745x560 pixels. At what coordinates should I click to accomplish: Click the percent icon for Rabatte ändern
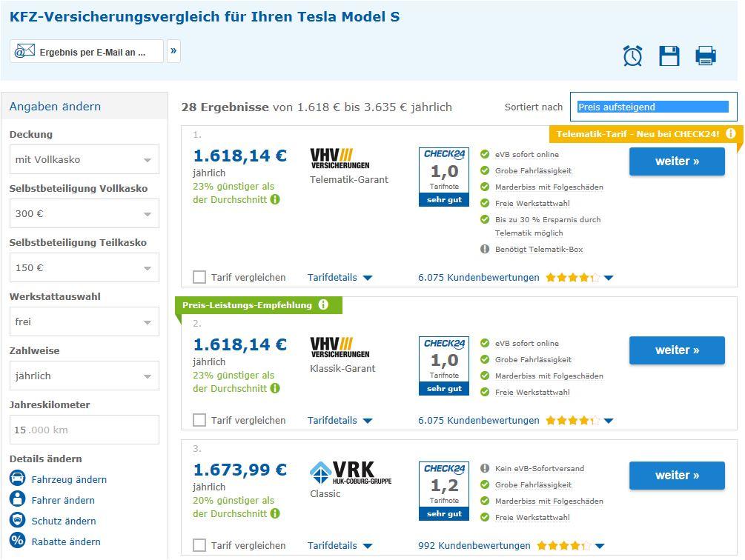coord(18,540)
